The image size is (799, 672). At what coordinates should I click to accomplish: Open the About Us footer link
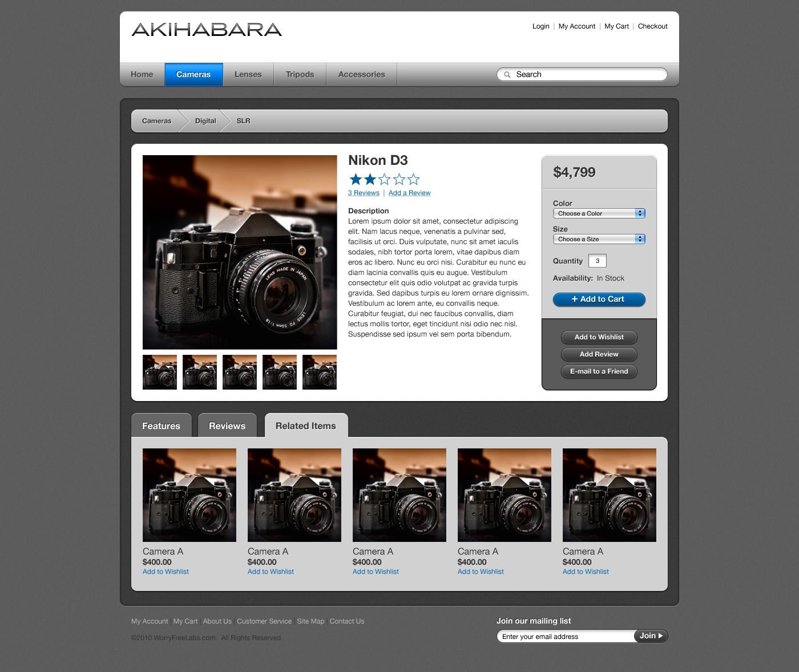pos(217,621)
